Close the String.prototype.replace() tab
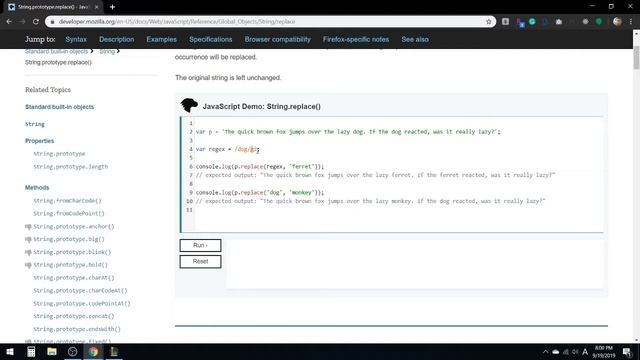Viewport: 640px width, 360px height. click(x=97, y=7)
